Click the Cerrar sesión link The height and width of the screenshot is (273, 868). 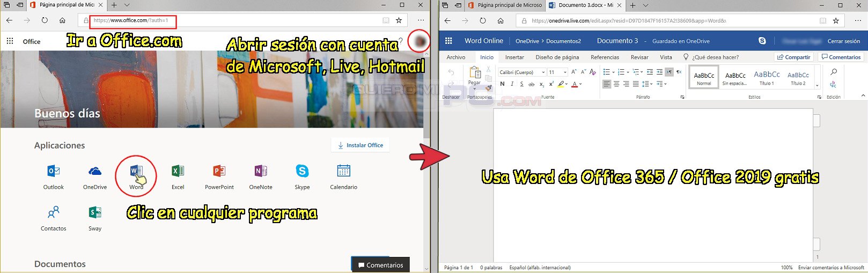[x=843, y=41]
